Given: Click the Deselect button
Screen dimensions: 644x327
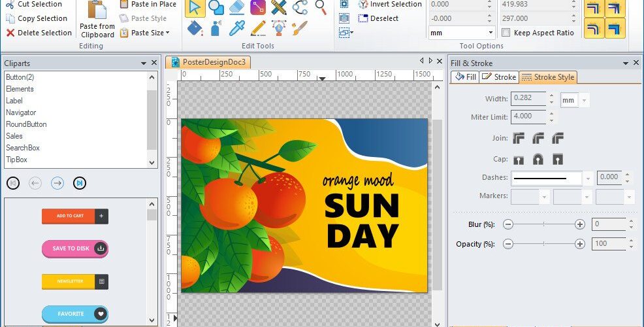Looking at the screenshot, I should pyautogui.click(x=379, y=18).
